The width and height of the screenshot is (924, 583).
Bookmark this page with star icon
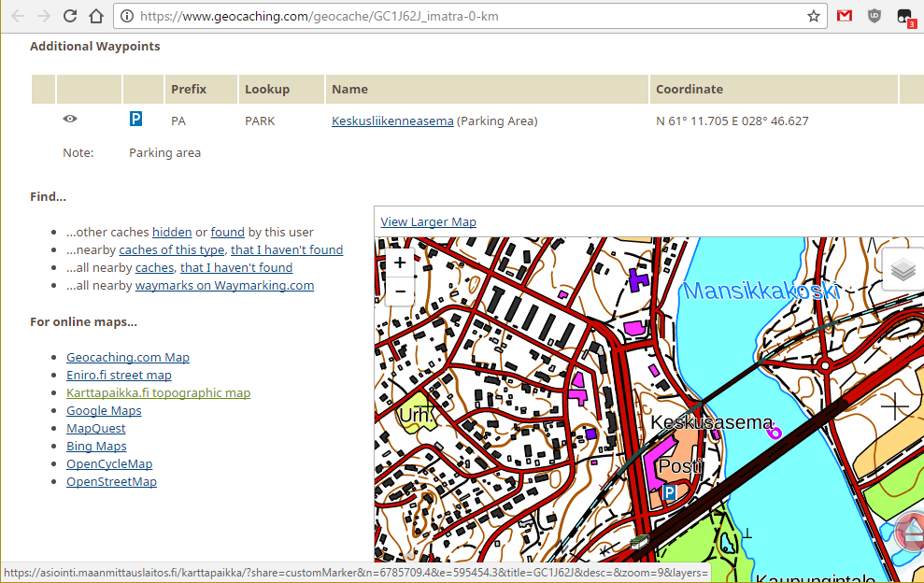pyautogui.click(x=814, y=16)
